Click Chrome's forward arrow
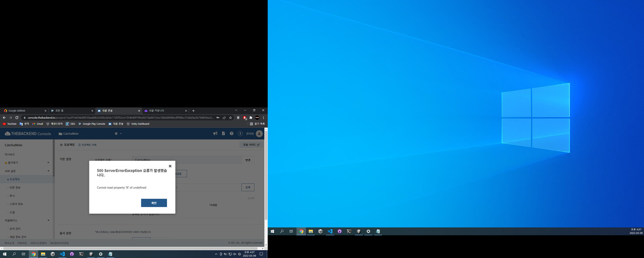The width and height of the screenshot is (644, 258). (x=11, y=118)
